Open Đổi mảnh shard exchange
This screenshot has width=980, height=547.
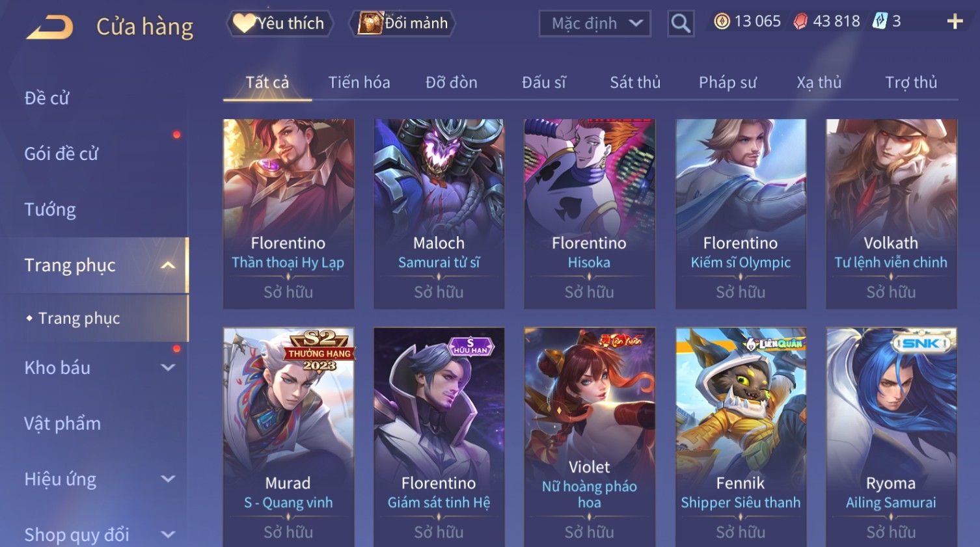[402, 23]
